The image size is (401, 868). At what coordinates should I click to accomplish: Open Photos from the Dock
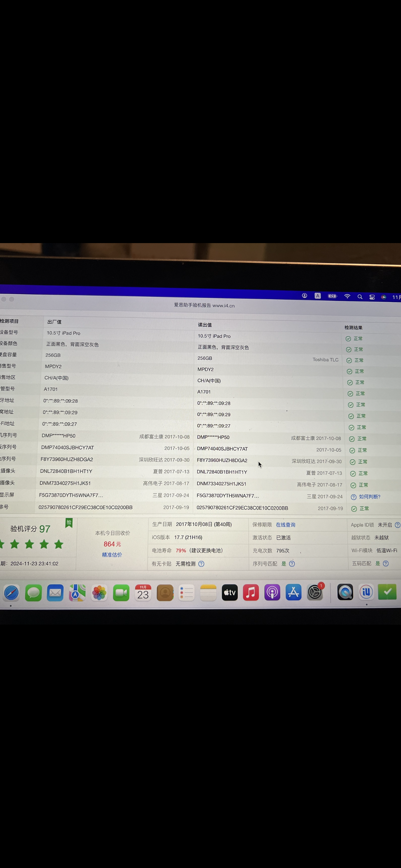[x=99, y=593]
